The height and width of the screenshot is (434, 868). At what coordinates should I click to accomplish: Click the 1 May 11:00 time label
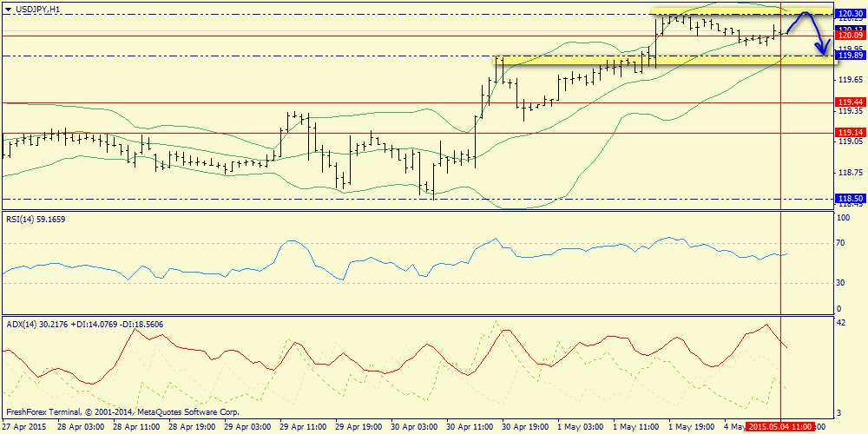635,427
